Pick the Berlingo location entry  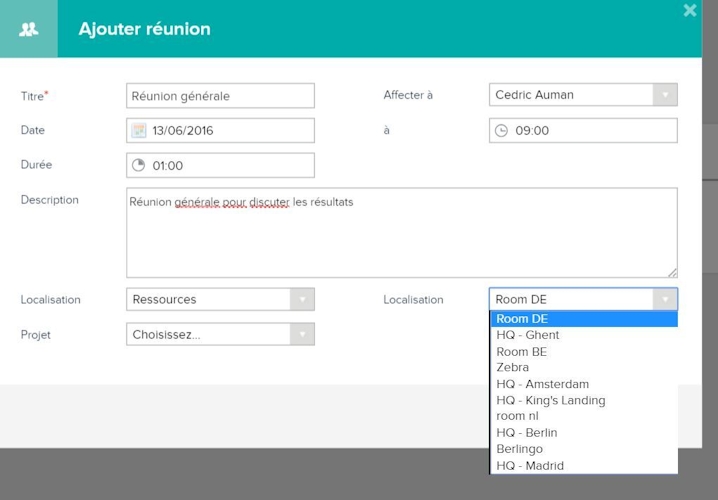point(520,449)
